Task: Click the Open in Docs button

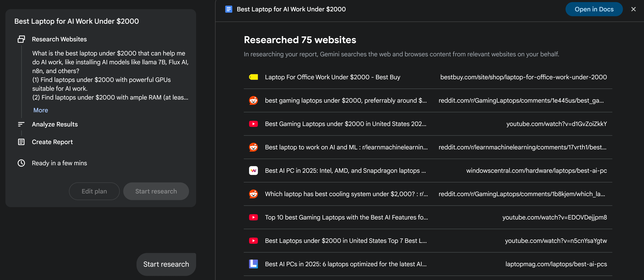Action: 594,9
